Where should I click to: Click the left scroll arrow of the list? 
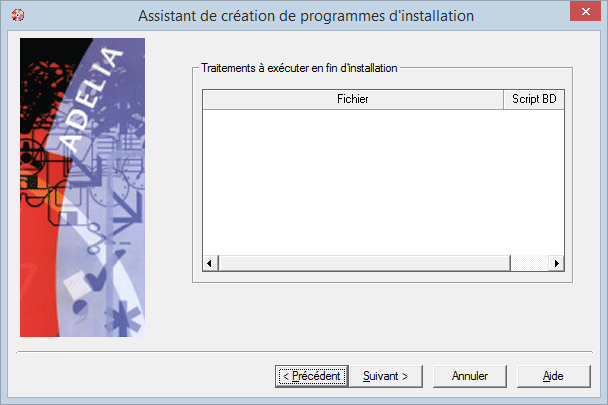tap(210, 263)
